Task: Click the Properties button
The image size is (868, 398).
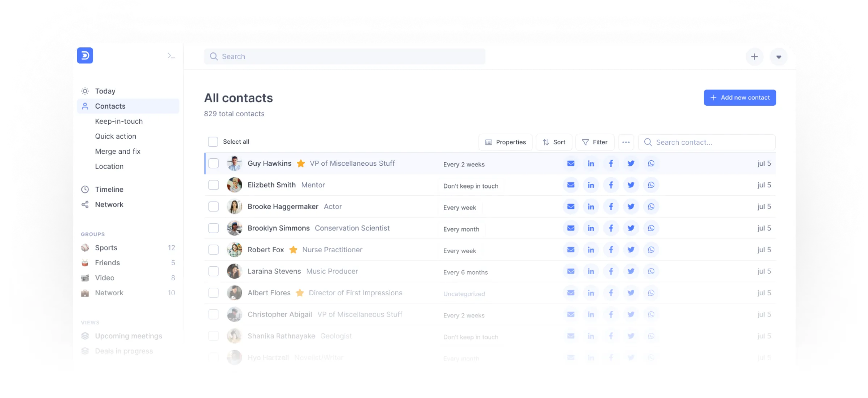Action: click(x=505, y=142)
